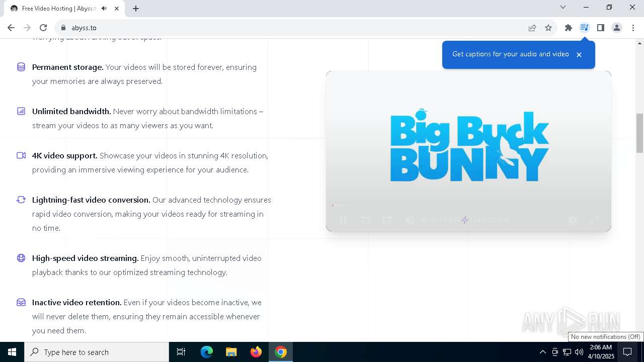Click the Unlimited bandwidth heading
The width and height of the screenshot is (644, 362).
[x=71, y=111]
